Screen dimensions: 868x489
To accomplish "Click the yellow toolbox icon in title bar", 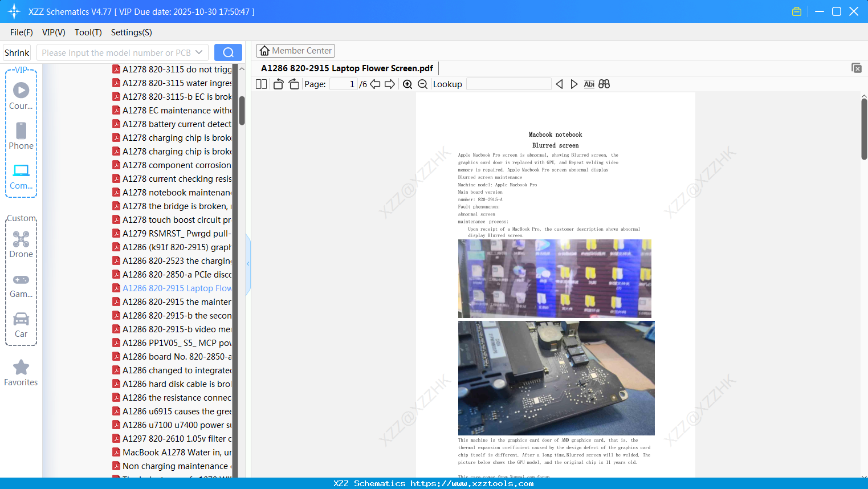I will [x=797, y=11].
